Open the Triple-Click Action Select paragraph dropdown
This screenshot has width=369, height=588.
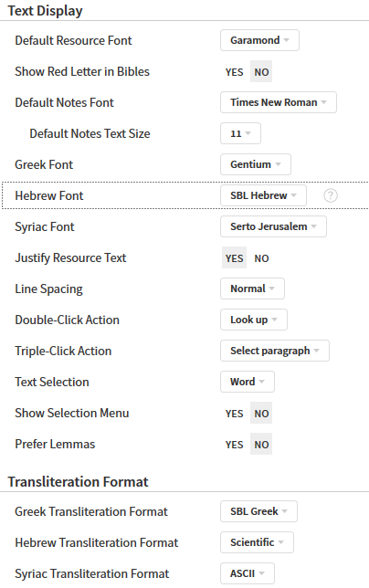point(275,351)
